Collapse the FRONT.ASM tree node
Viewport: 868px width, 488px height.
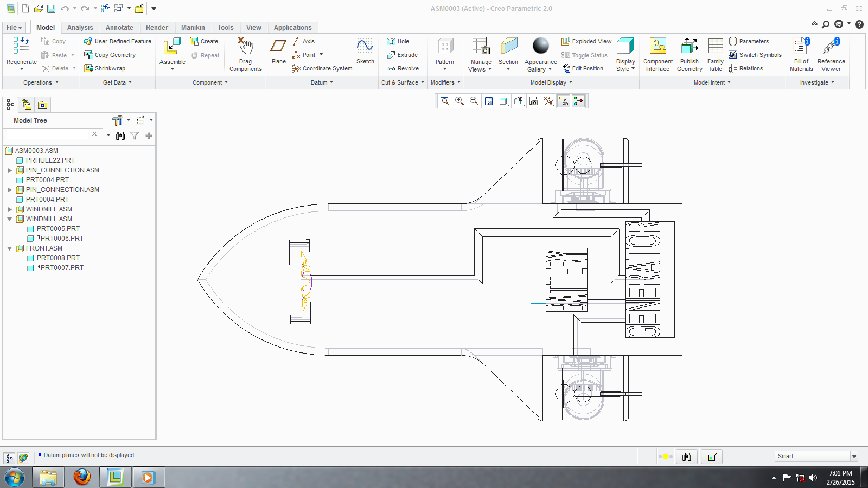10,248
